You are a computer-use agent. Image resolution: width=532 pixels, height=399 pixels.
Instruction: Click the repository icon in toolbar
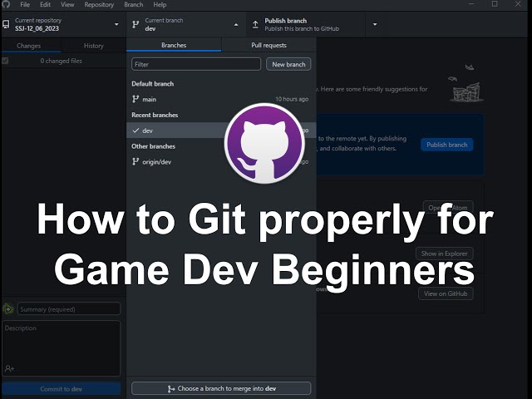pos(6,24)
